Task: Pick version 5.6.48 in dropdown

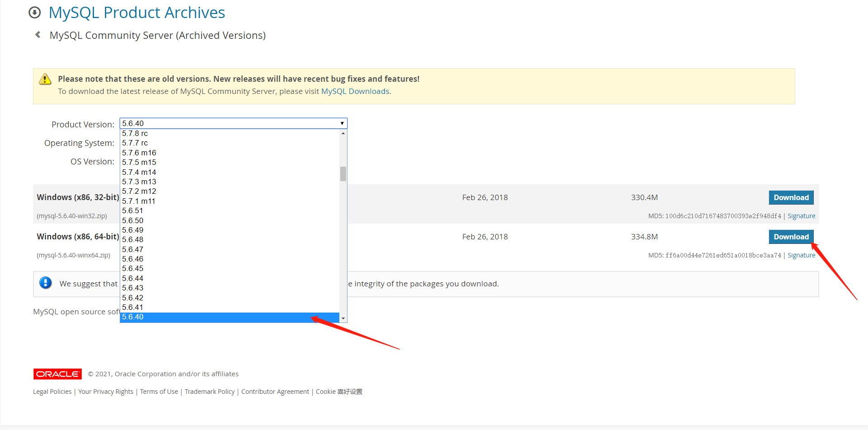Action: 230,239
